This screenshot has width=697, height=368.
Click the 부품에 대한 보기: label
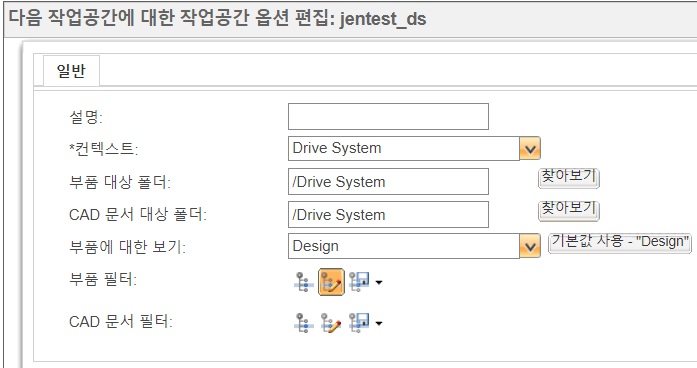coord(128,247)
